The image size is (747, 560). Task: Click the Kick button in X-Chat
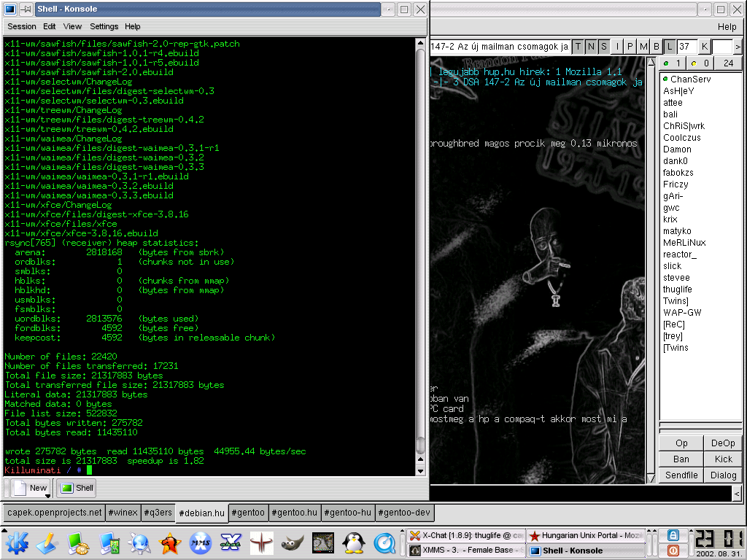(x=723, y=459)
